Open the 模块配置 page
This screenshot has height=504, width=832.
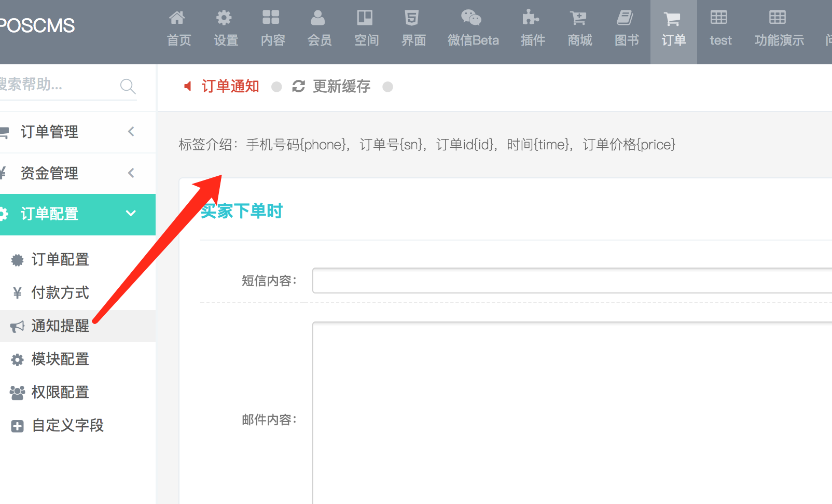(x=60, y=359)
